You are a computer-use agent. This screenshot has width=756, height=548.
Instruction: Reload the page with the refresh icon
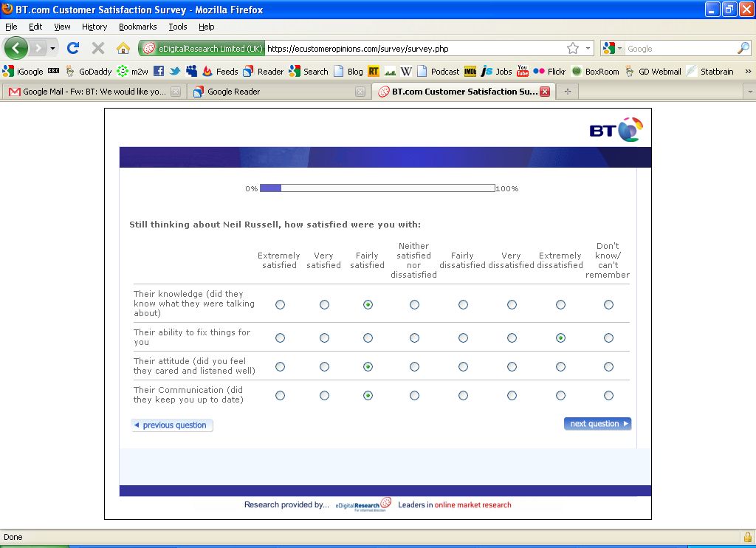pyautogui.click(x=72, y=49)
